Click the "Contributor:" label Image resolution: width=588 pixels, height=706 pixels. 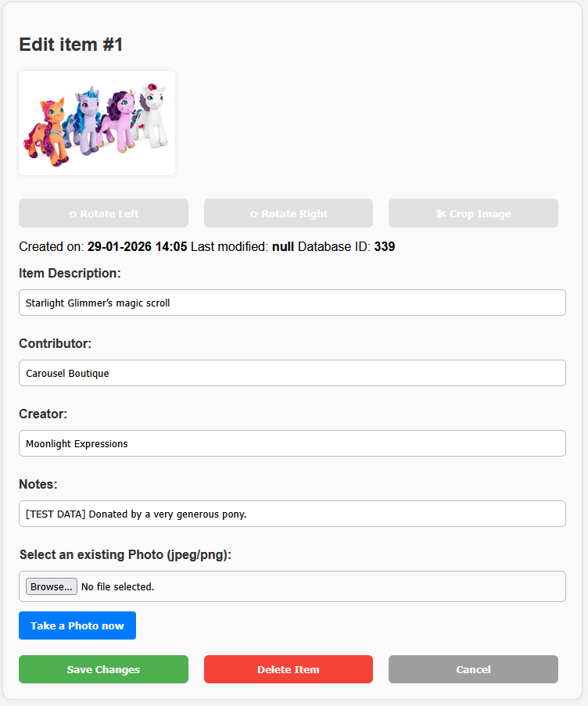click(x=56, y=343)
